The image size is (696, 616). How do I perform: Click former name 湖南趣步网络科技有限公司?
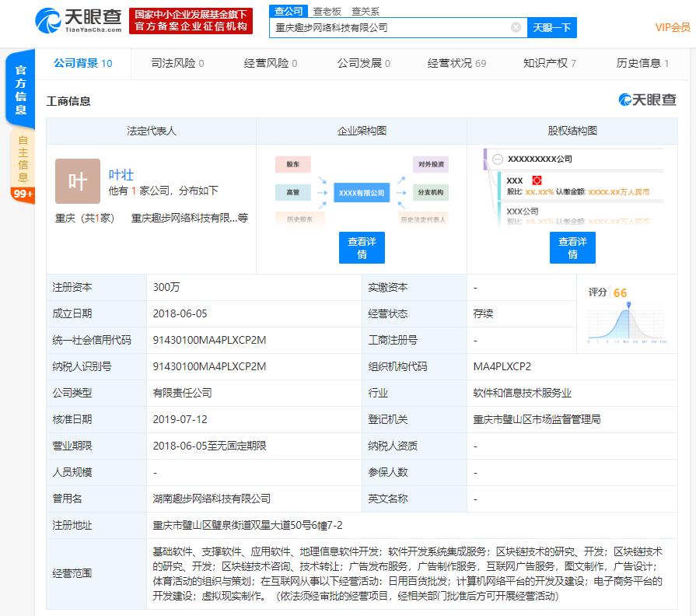tap(212, 499)
